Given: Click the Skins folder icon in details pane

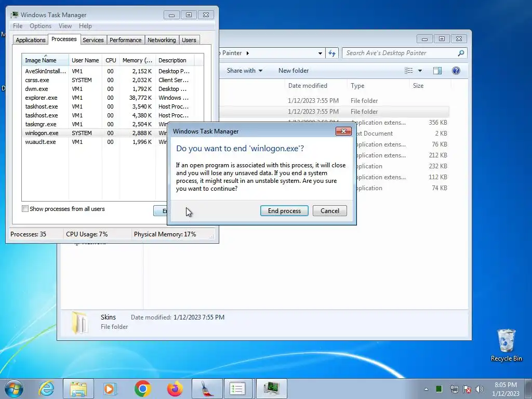Looking at the screenshot, I should point(80,322).
